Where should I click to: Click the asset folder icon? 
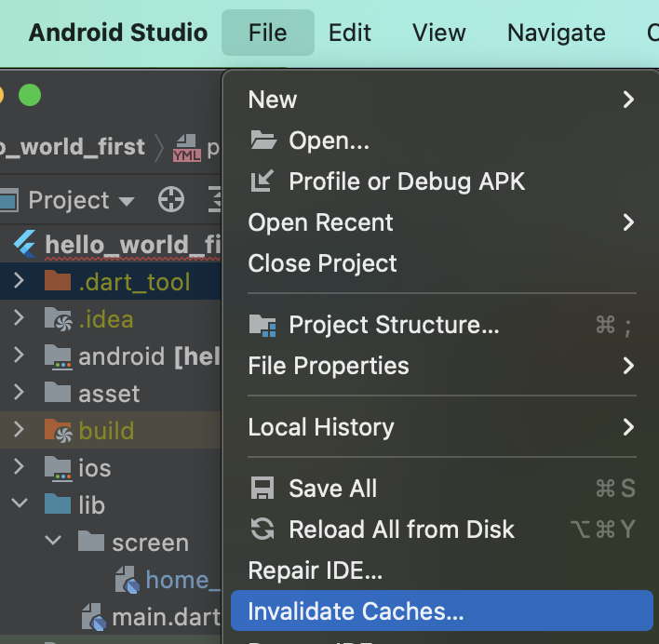[58, 393]
